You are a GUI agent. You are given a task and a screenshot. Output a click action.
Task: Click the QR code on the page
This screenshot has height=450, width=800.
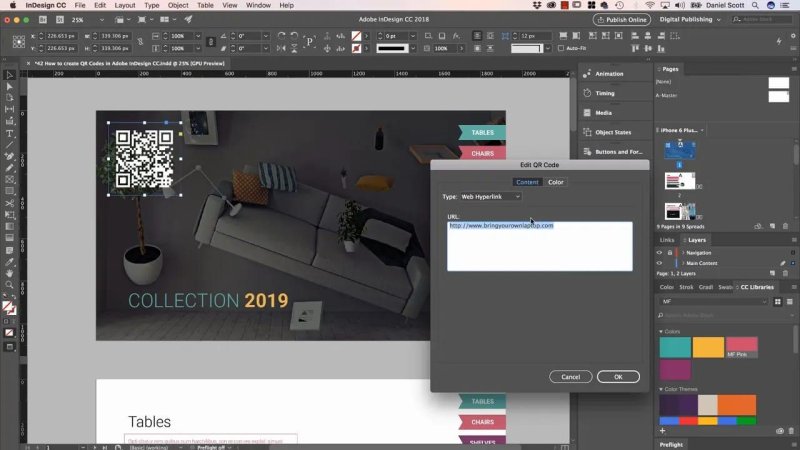coord(144,159)
